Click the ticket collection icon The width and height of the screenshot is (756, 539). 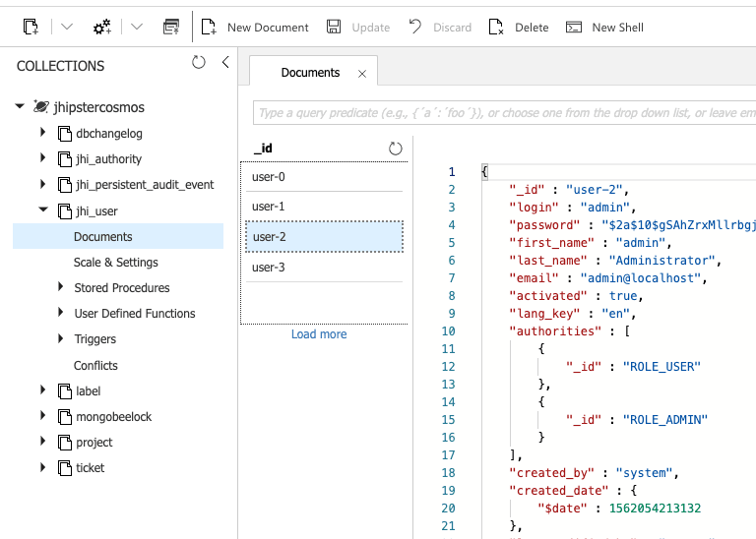[65, 468]
